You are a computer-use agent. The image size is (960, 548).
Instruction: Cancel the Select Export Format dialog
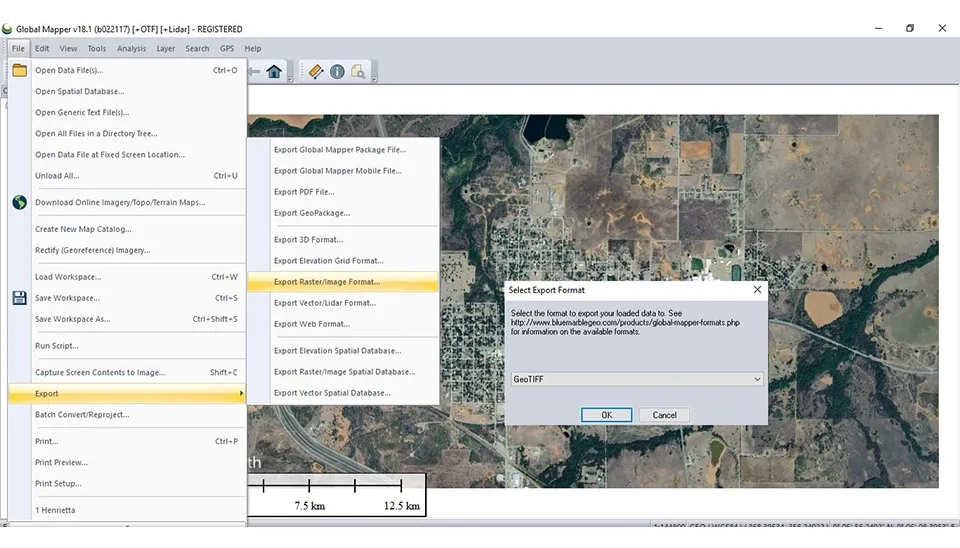click(x=664, y=415)
